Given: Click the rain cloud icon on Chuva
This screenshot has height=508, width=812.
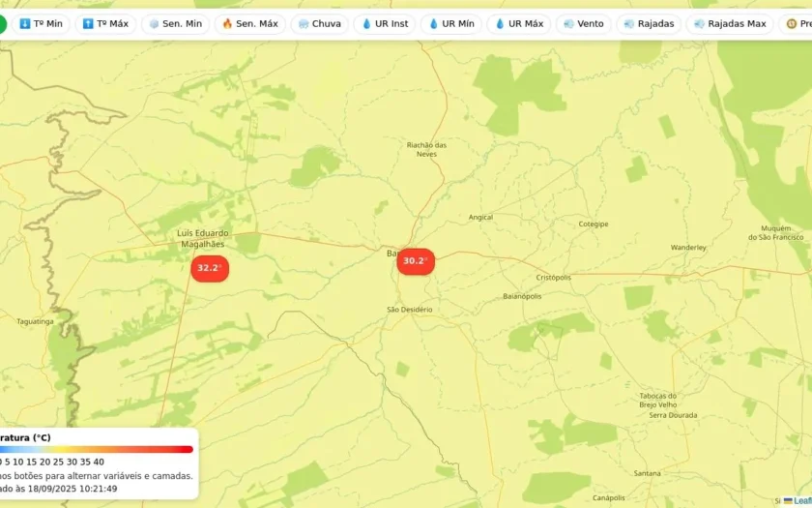Looking at the screenshot, I should coord(304,24).
